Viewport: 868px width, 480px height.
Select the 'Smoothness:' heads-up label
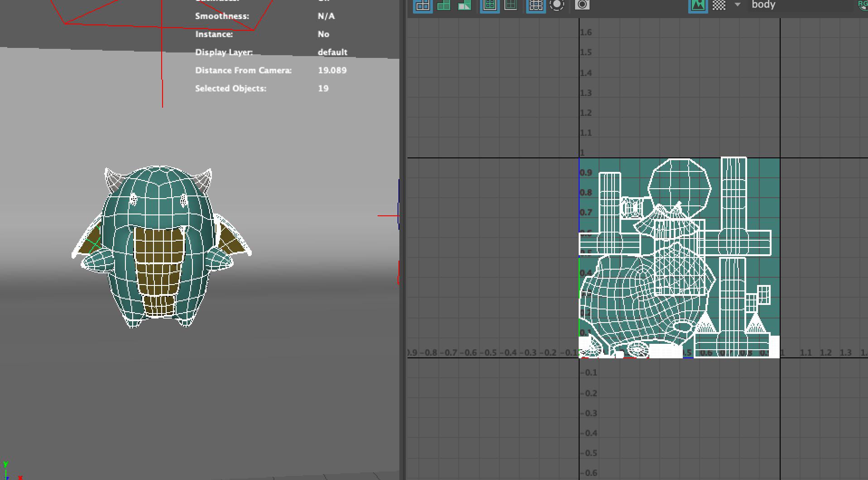point(222,16)
